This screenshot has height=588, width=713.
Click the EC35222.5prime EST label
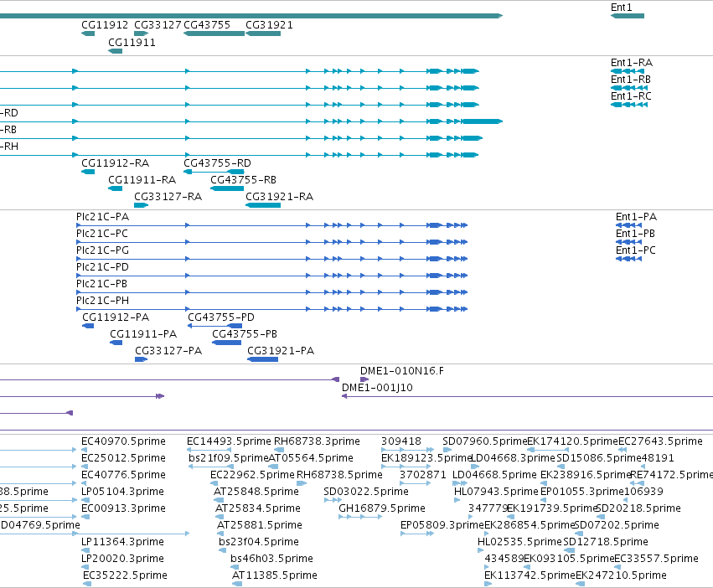click(x=125, y=575)
